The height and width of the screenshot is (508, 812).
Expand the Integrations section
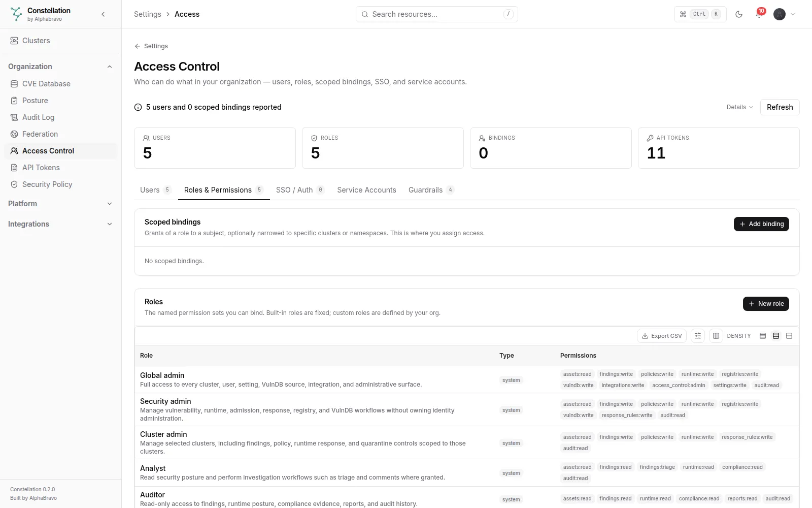point(60,224)
